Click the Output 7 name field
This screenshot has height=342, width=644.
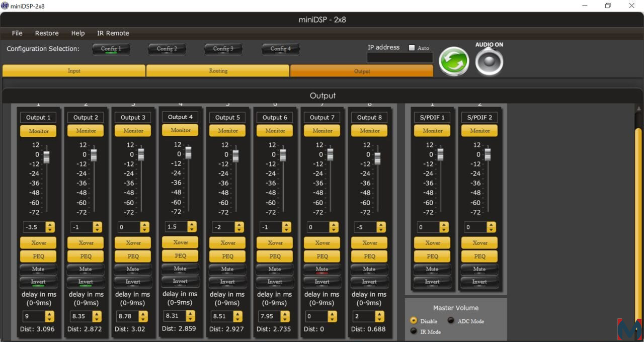[323, 118]
